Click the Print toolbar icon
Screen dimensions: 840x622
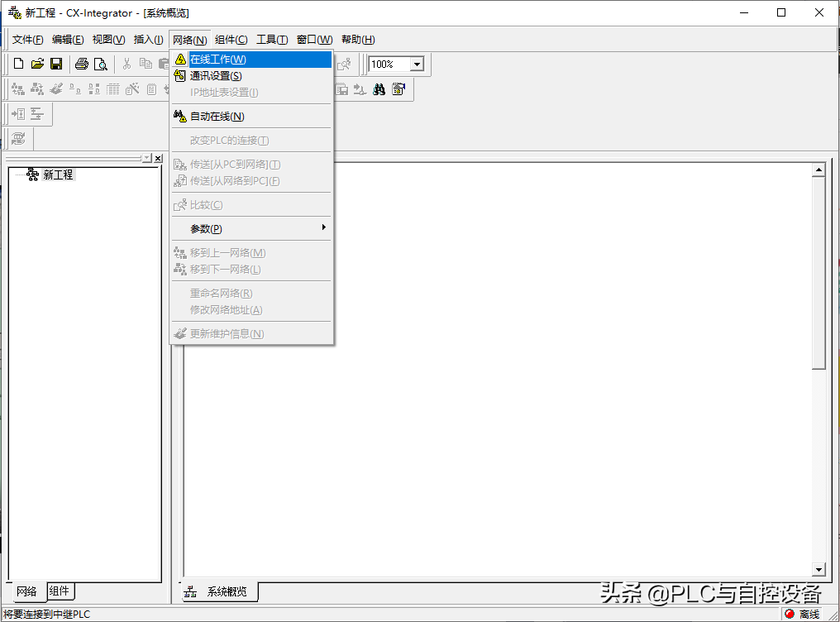click(x=82, y=64)
